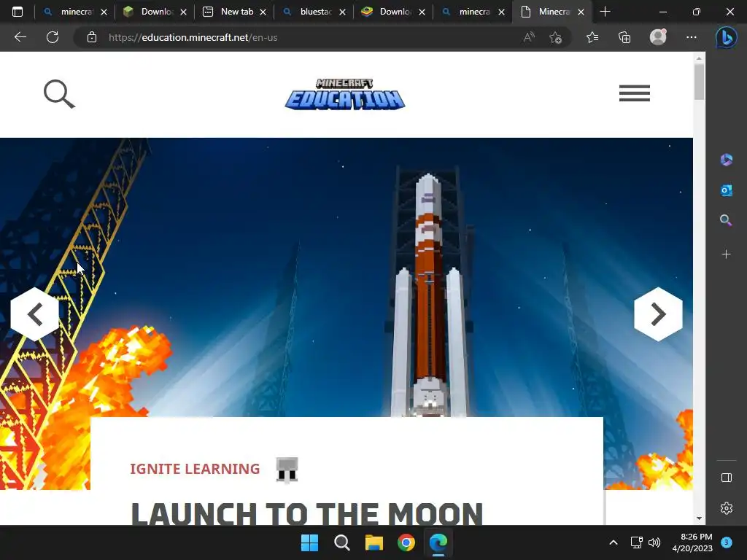Screen dimensions: 747x560
Task: Open Bing chat sidebar button
Action: 726,37
